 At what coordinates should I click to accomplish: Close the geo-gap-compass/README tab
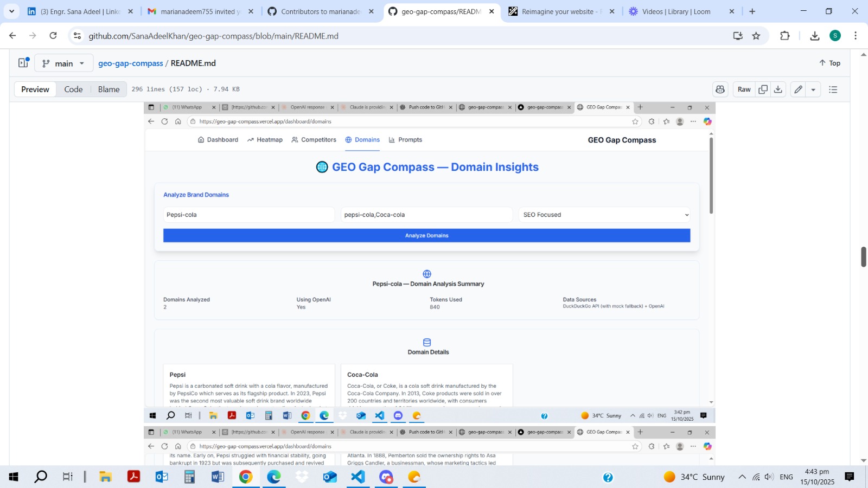coord(492,11)
